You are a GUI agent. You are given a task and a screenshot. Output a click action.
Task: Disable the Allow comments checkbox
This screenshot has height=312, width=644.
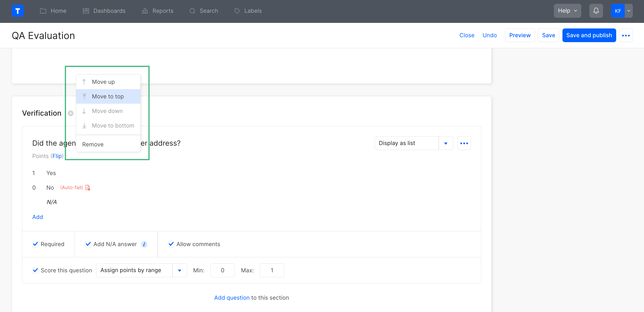[171, 244]
